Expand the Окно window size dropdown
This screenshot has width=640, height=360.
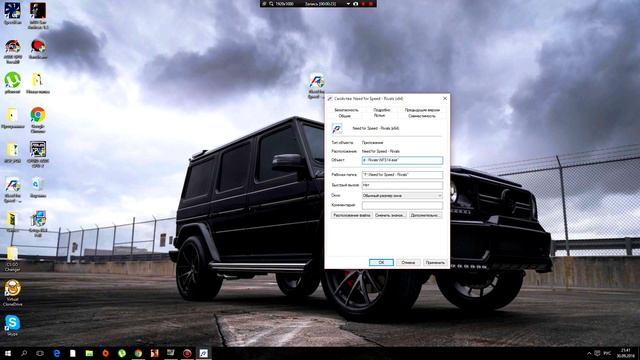pyautogui.click(x=402, y=196)
